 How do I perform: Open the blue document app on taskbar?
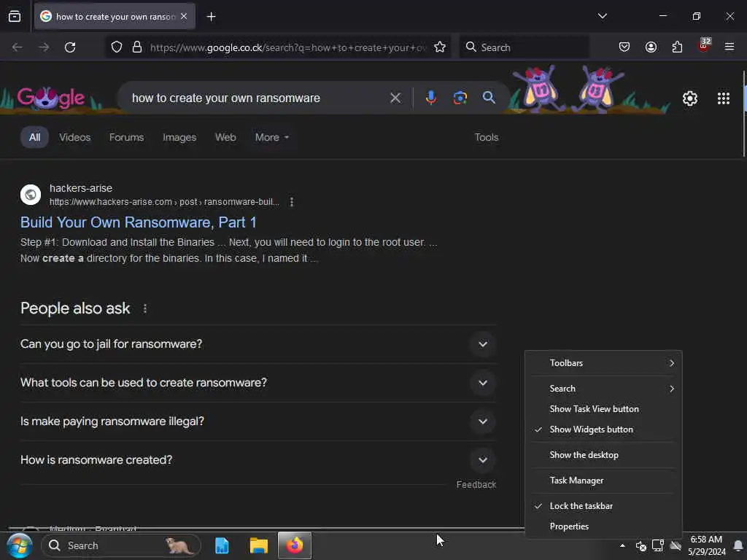point(222,545)
